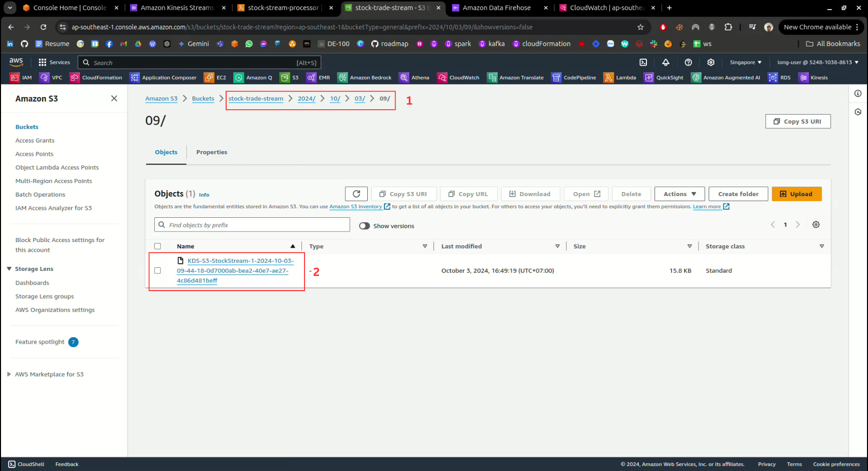Screen dimensions: 868x471
Task: Click the refresh objects icon button
Action: pos(356,194)
